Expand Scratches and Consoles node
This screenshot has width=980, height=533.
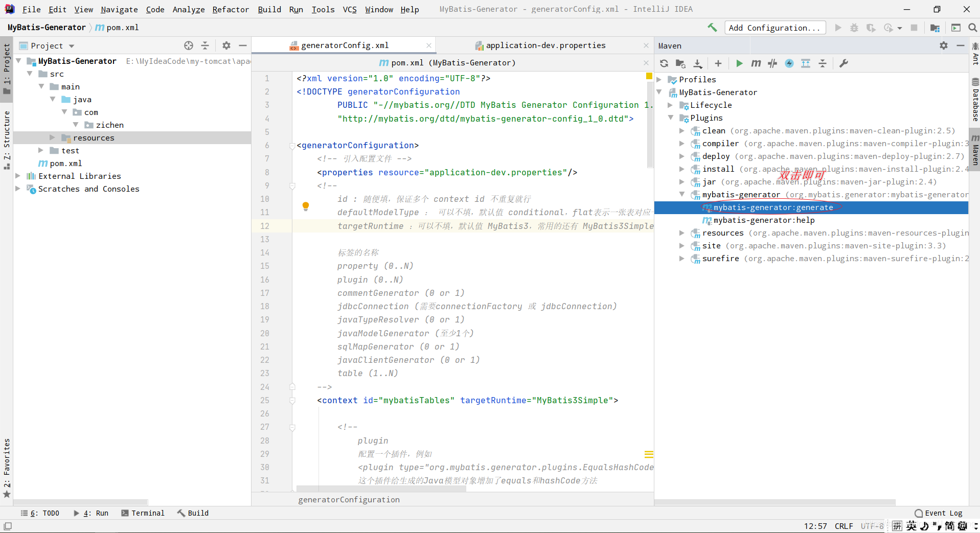tap(18, 189)
